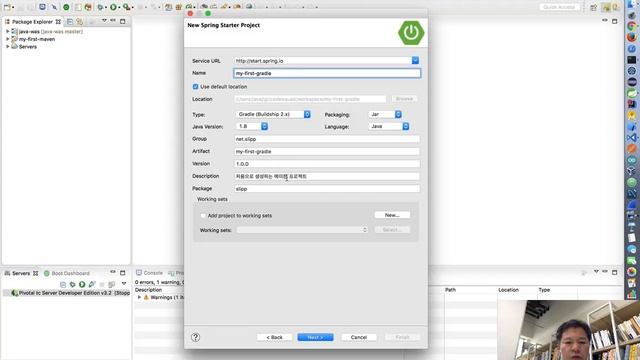Click the Quick Access search box
Viewport: 640px width, 360px height.
559,7
